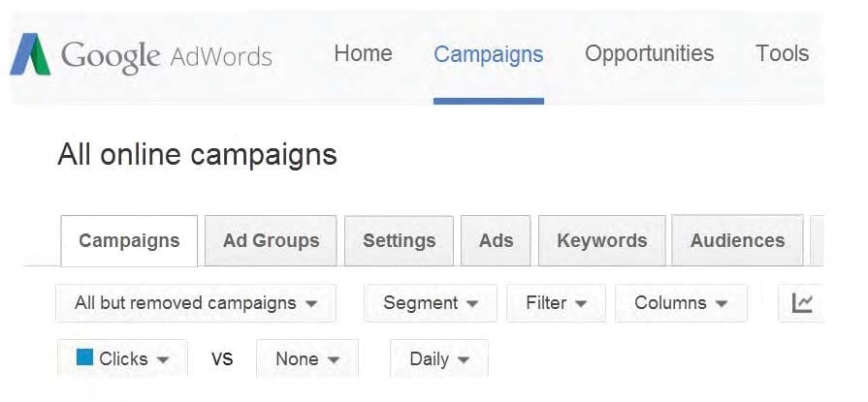
Task: Open the Opportunities menu item
Action: tap(650, 53)
